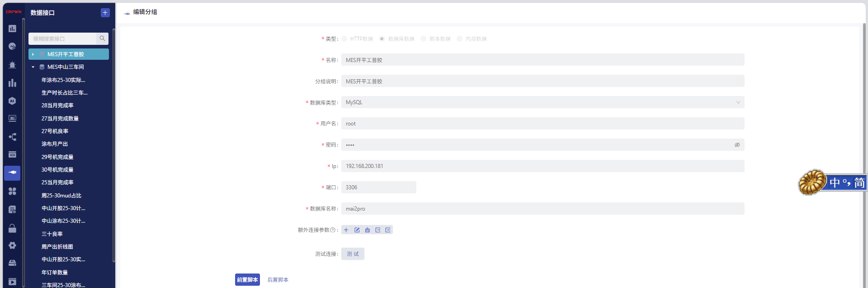Click the export parameters icon
The image size is (868, 288).
[x=377, y=230]
